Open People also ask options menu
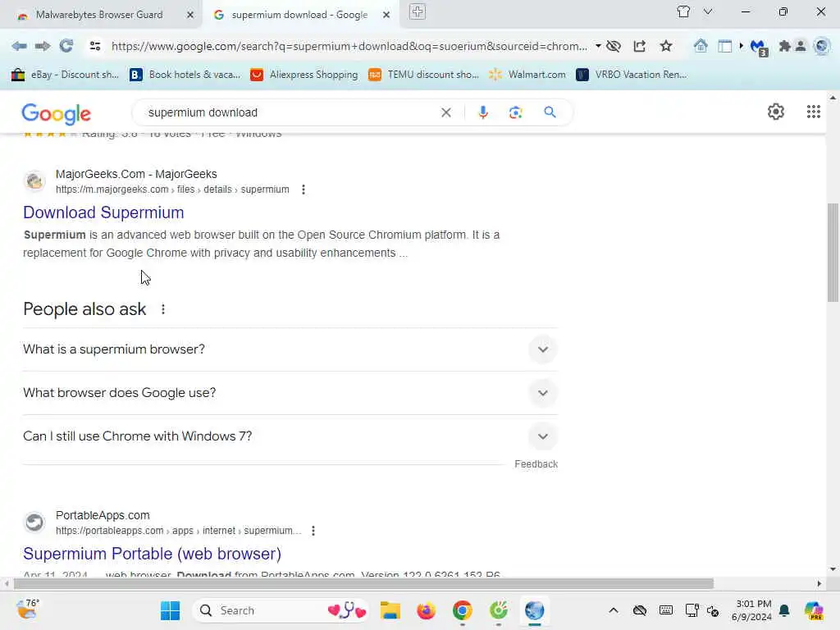Image resolution: width=840 pixels, height=630 pixels. click(x=163, y=309)
